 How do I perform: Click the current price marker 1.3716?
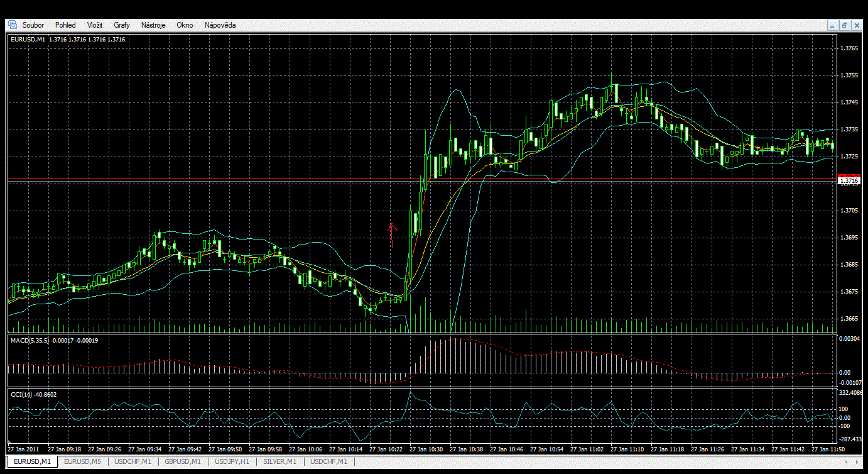point(849,181)
